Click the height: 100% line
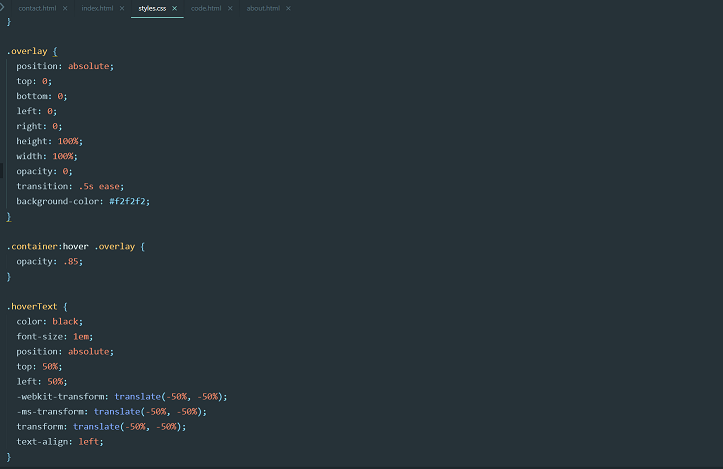The image size is (723, 469). (50, 141)
